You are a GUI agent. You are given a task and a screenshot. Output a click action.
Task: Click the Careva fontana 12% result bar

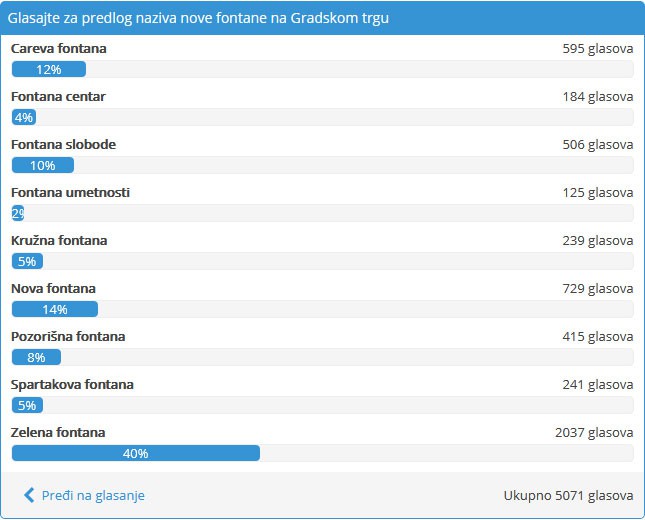click(49, 69)
